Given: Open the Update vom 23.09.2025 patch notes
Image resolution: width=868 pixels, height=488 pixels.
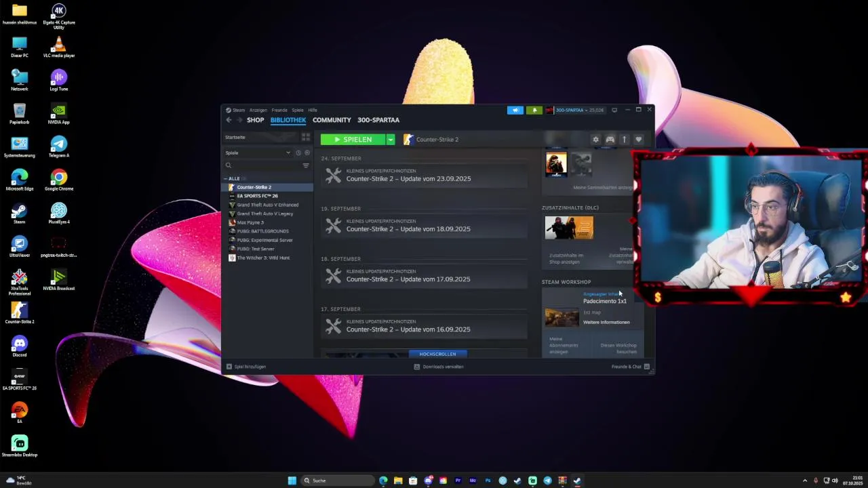Looking at the screenshot, I should pos(425,176).
